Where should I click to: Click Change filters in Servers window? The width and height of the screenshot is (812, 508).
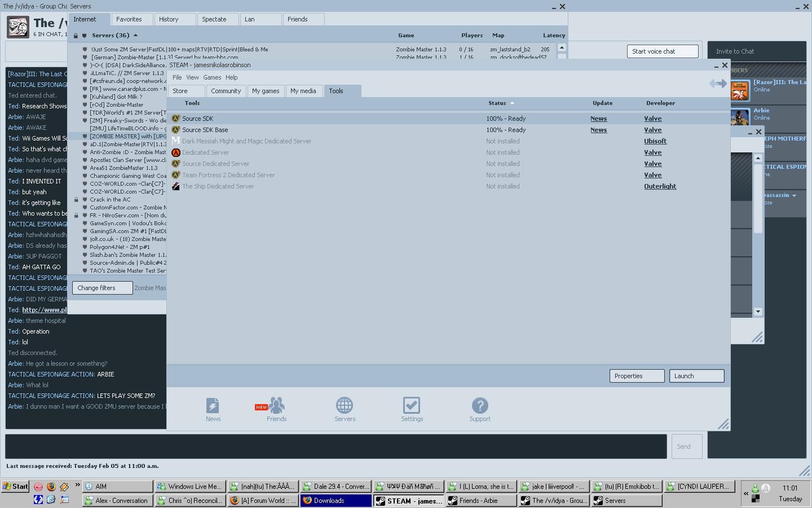(x=103, y=288)
